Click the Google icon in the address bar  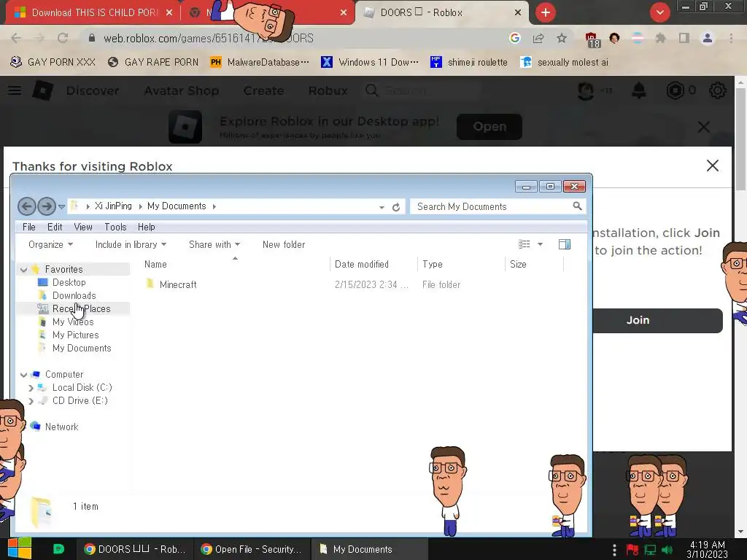(514, 38)
